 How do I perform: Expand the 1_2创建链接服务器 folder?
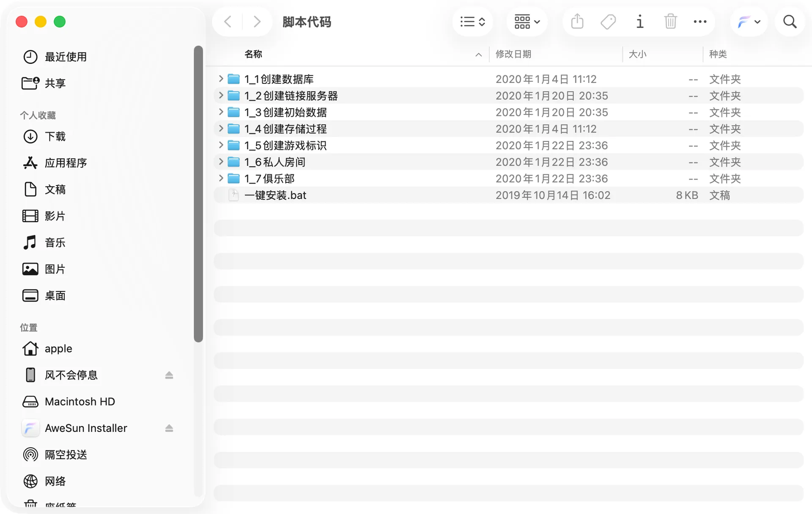click(x=220, y=95)
